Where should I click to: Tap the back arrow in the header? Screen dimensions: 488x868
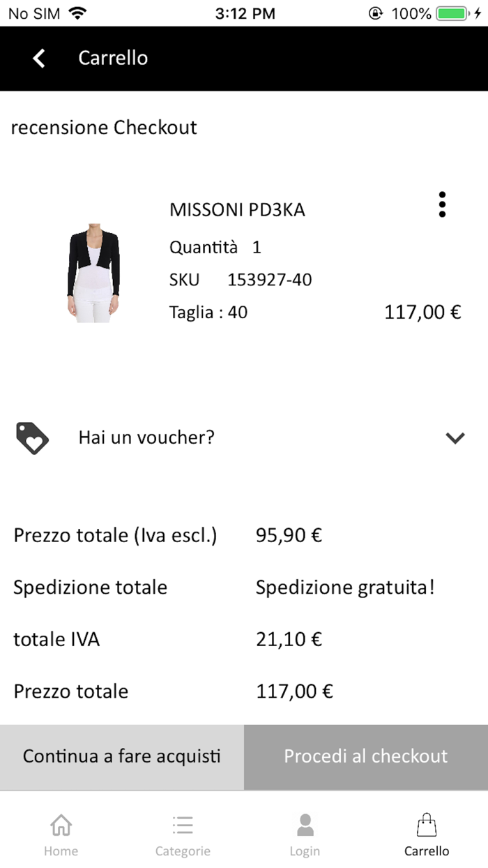(x=38, y=59)
